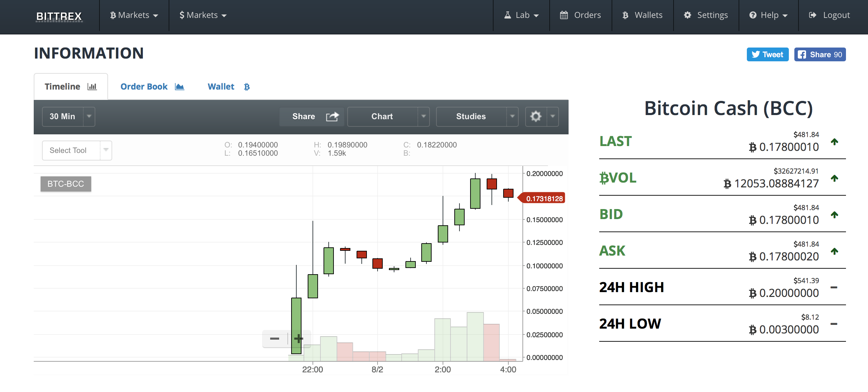
Task: Switch to the Wallet tab
Action: coord(229,86)
